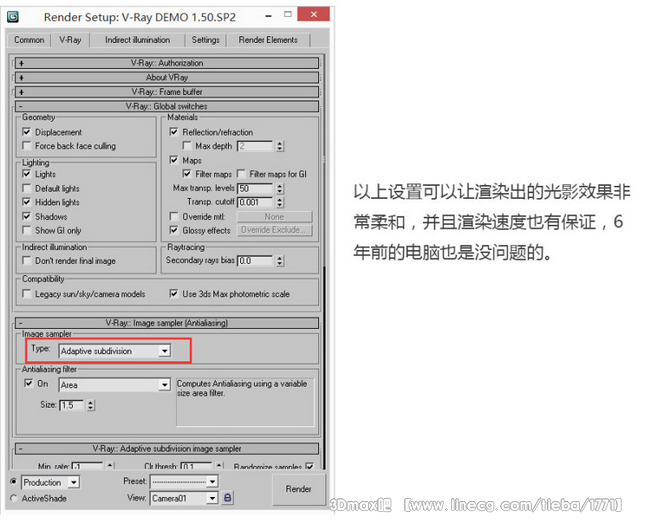Click the Max transp. levels field
Screen dimensions: 651x522
coord(255,189)
